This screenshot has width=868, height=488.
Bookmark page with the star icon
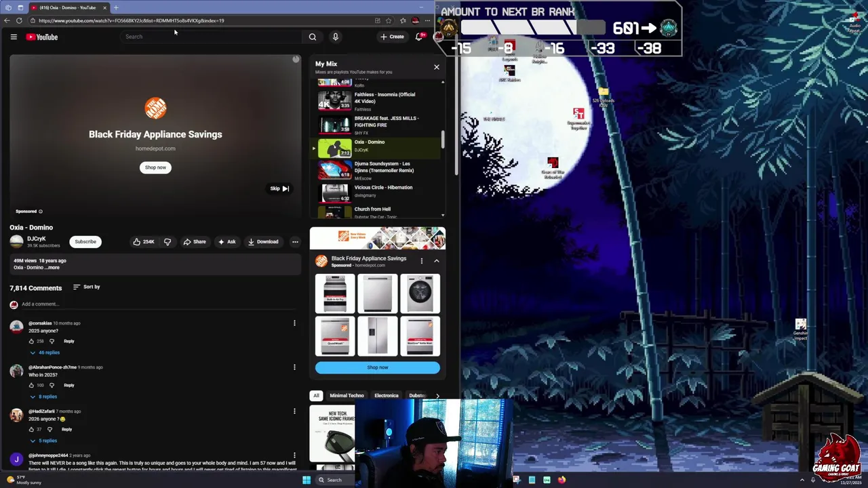(x=389, y=20)
